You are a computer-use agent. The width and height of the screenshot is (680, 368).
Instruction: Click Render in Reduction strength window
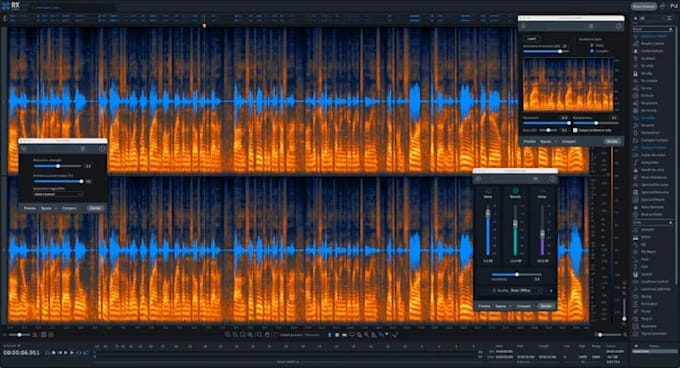(x=95, y=208)
